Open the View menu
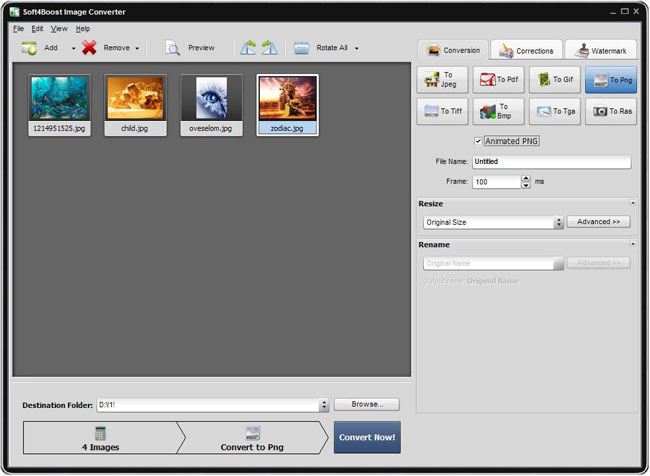The height and width of the screenshot is (476, 650). 59,29
